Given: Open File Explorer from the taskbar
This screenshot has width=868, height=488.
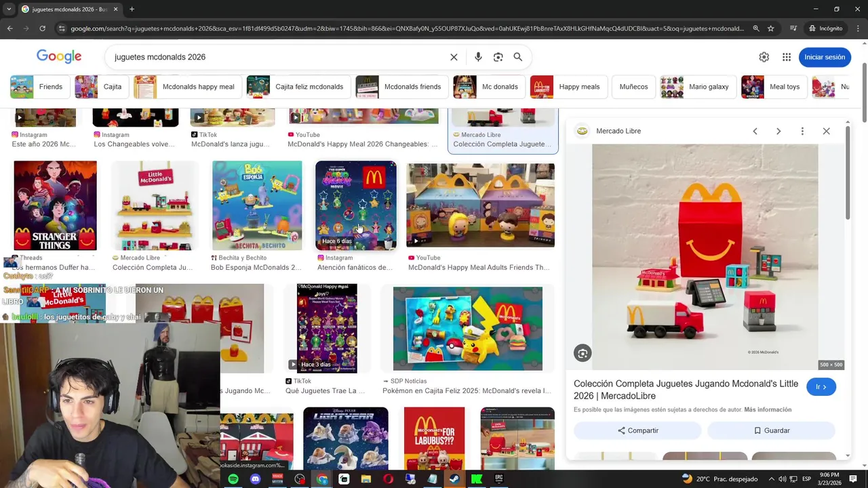Looking at the screenshot, I should [x=366, y=479].
